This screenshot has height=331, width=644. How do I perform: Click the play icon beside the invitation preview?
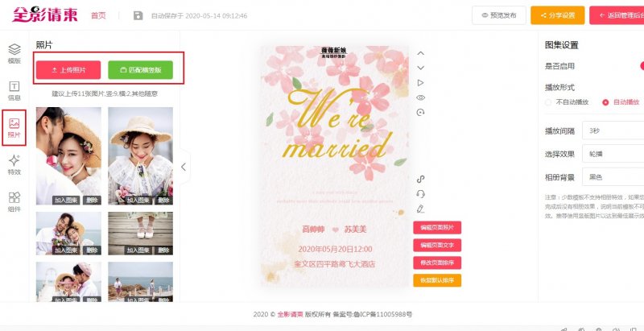420,83
